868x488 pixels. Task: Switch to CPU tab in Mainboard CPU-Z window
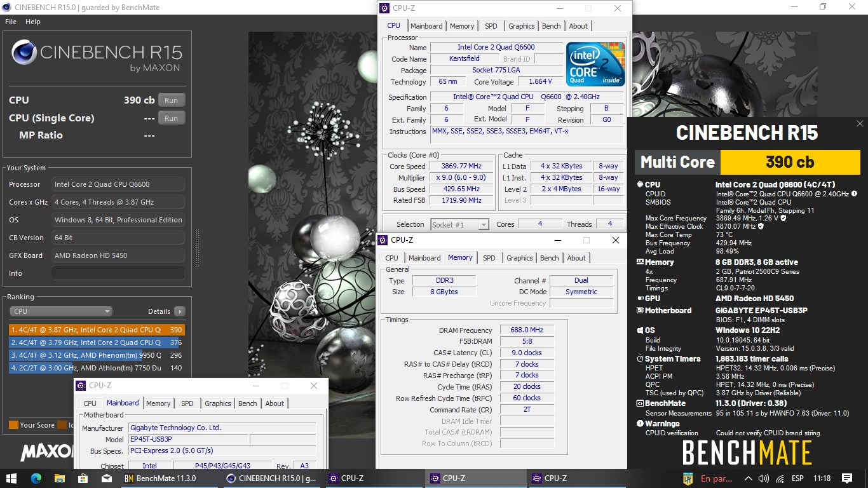click(x=90, y=403)
